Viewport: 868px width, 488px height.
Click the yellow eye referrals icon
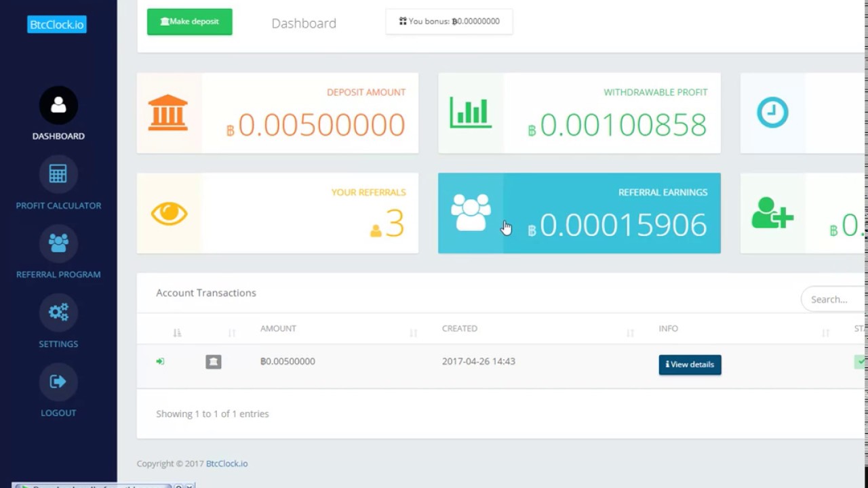click(x=169, y=213)
